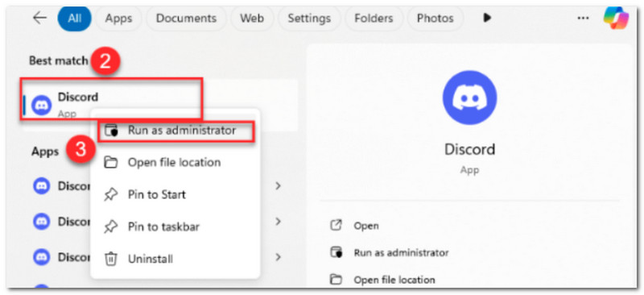This screenshot has height=295, width=644.
Task: Switch to the Folders filter tab
Action: (x=374, y=19)
